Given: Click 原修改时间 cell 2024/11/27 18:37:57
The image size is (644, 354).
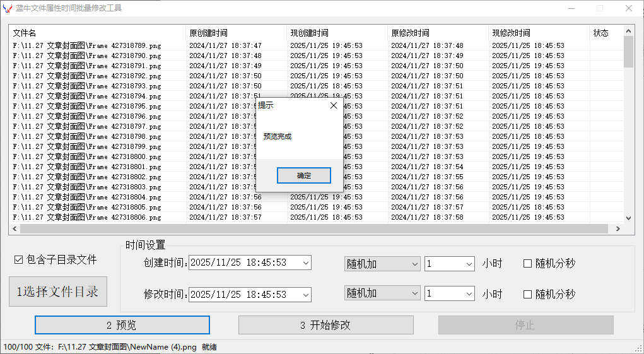Looking at the screenshot, I should (427, 207).
